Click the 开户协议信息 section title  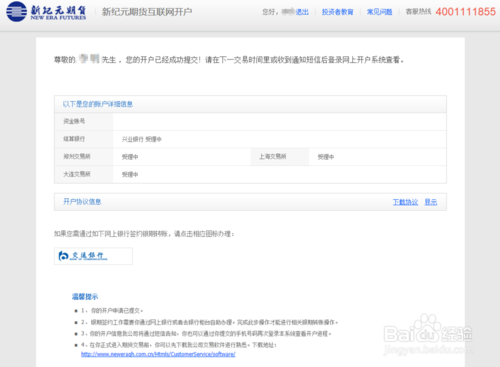(82, 202)
